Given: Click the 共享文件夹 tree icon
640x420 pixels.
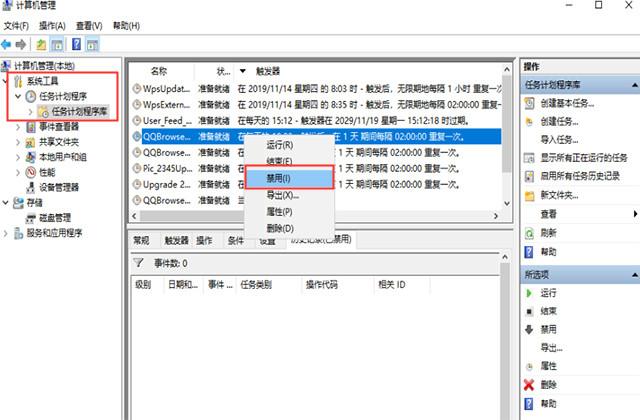Looking at the screenshot, I should coord(31,142).
